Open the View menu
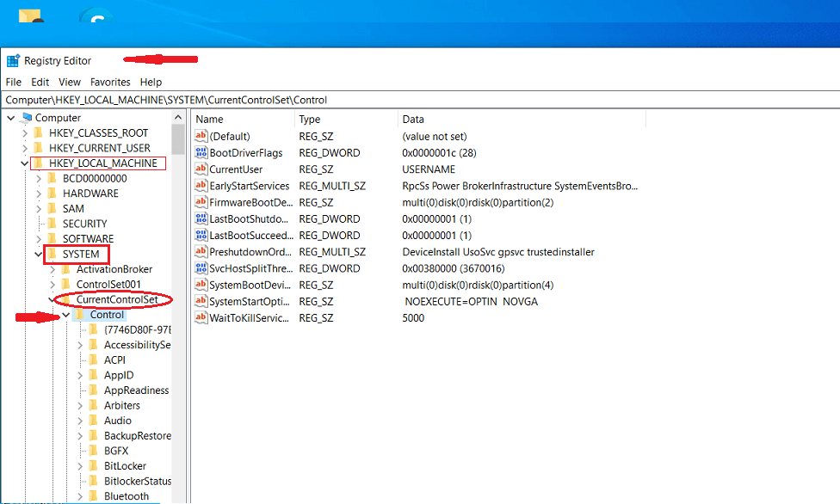Image resolution: width=840 pixels, height=504 pixels. click(70, 82)
